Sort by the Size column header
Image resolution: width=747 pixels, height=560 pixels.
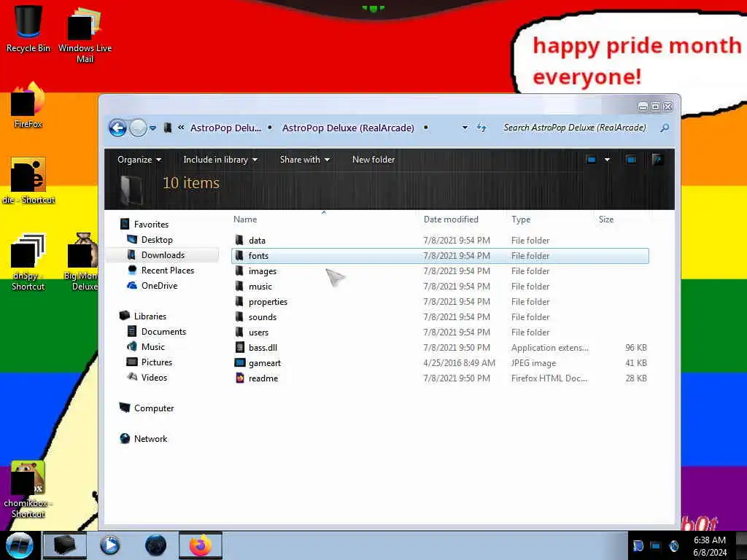[x=606, y=219]
